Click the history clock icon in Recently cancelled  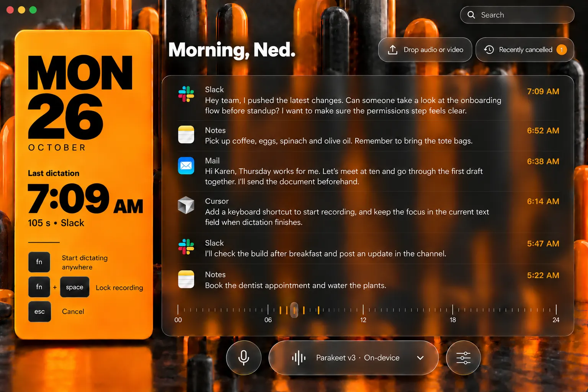[x=489, y=49]
